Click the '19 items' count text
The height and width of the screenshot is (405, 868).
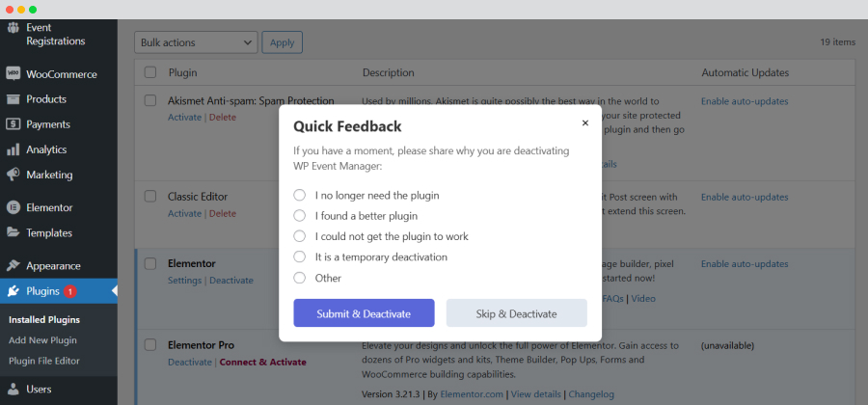pos(837,41)
